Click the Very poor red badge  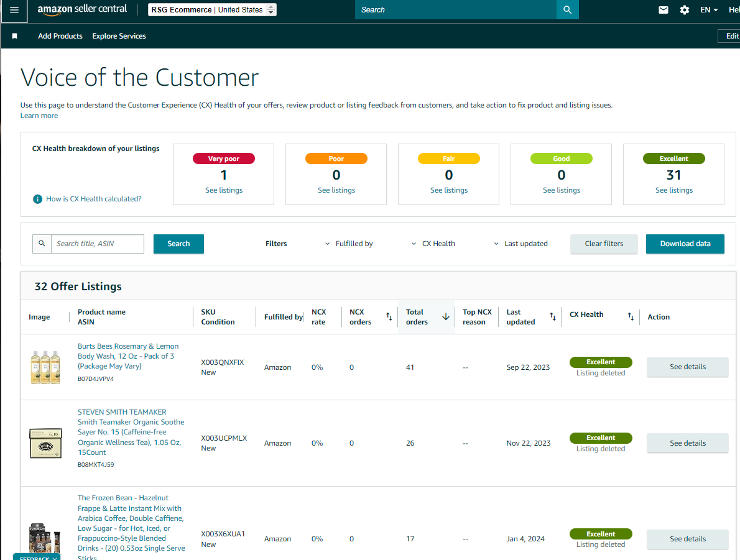click(224, 158)
